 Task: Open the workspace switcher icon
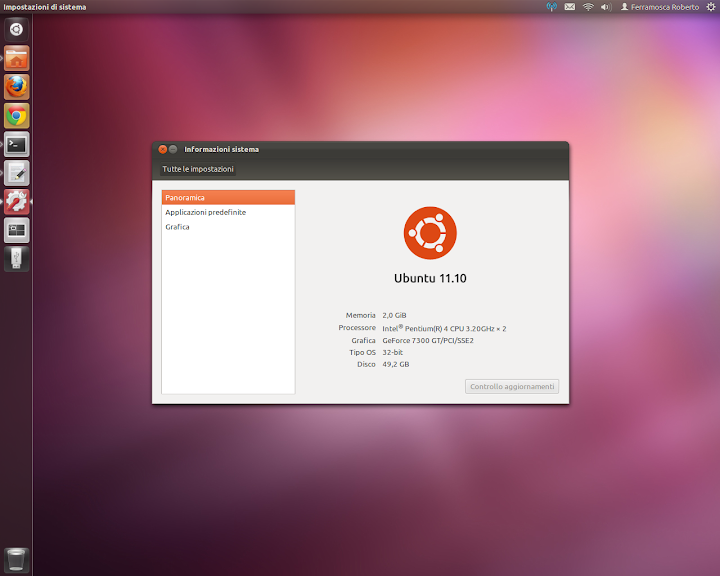[17, 230]
